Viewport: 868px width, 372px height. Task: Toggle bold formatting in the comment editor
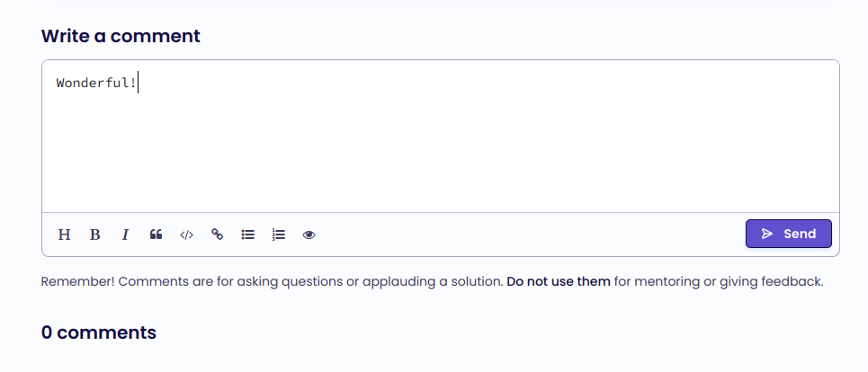click(94, 235)
